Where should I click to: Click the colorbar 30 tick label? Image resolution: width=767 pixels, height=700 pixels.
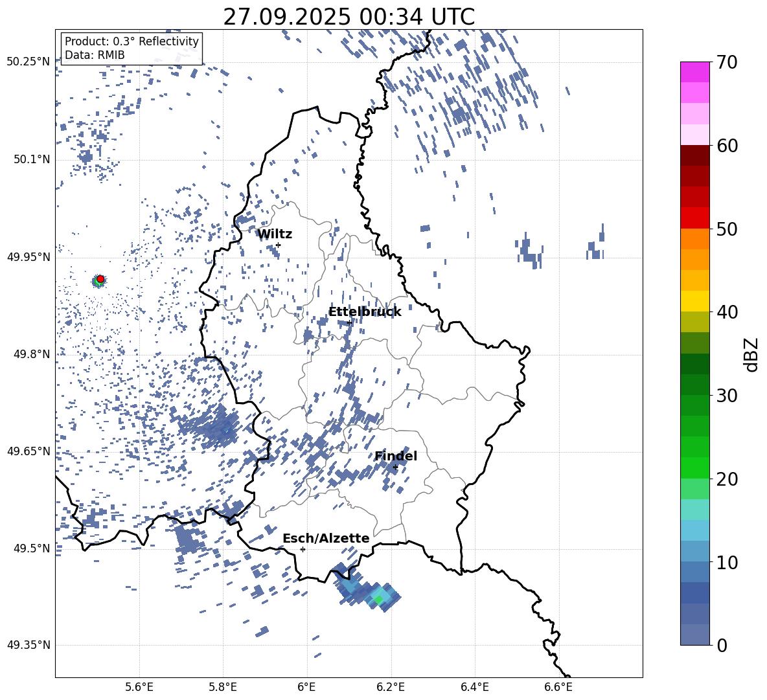[x=727, y=396]
